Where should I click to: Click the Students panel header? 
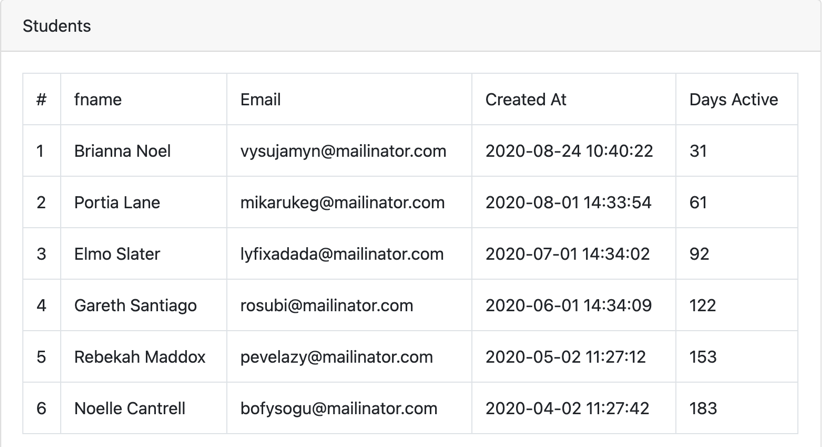click(411, 26)
